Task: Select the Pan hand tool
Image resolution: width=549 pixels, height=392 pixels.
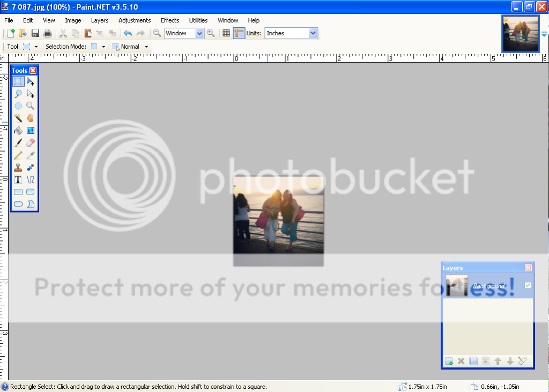Action: point(31,118)
